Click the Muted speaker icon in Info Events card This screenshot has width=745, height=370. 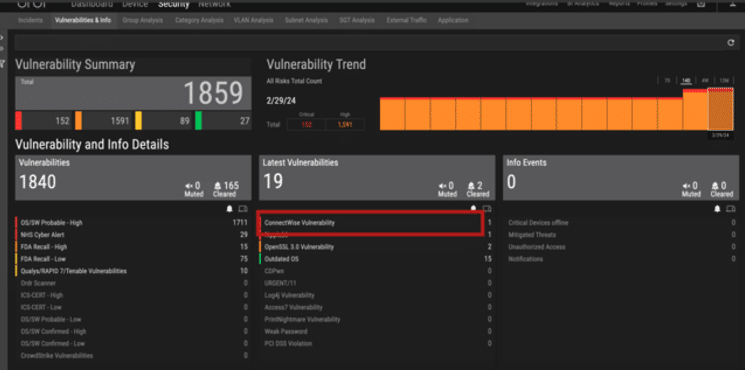tap(687, 186)
